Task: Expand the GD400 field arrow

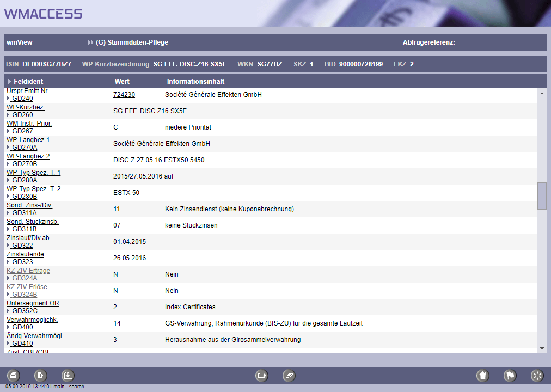Action: point(8,327)
